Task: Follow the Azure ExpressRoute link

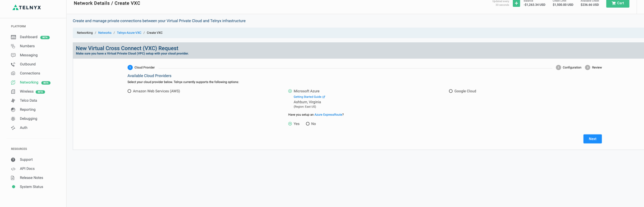Action: (x=328, y=115)
